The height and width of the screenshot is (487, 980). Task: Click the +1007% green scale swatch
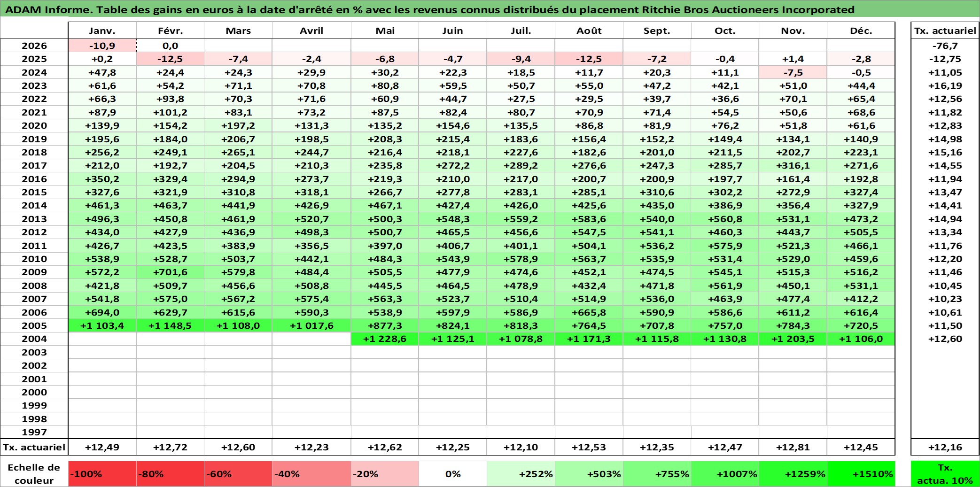click(x=725, y=474)
